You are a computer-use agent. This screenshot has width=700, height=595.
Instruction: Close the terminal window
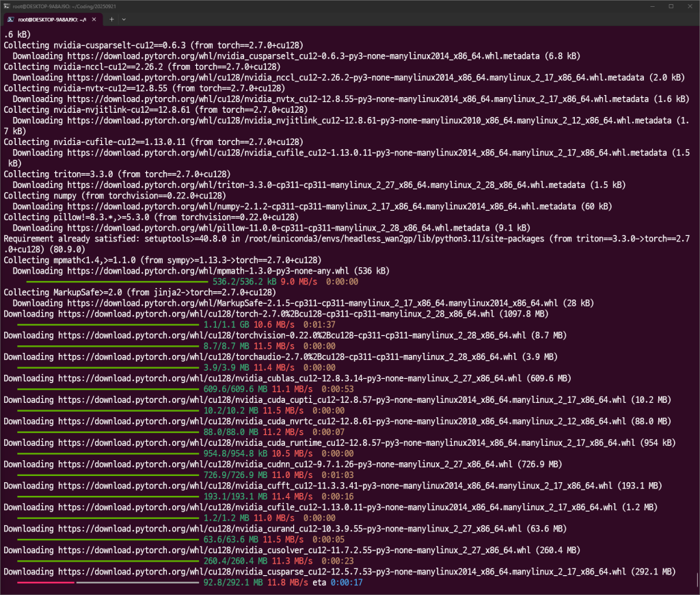pyautogui.click(x=690, y=5)
